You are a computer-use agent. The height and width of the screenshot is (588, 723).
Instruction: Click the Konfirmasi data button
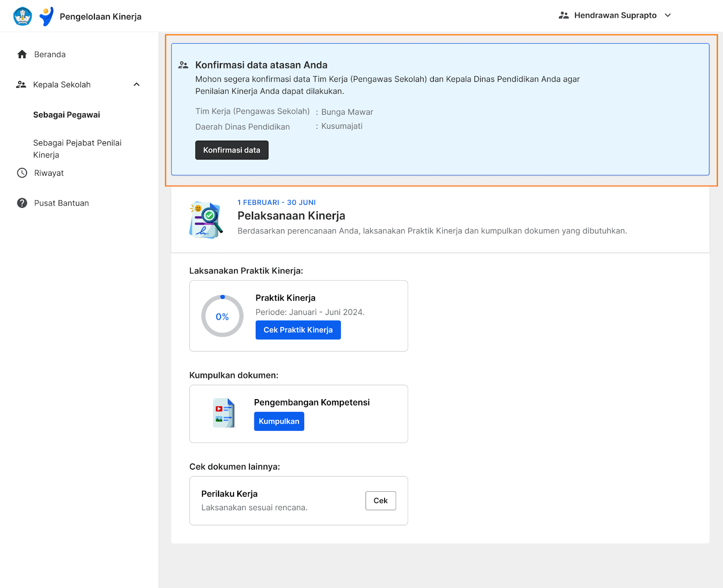point(232,150)
